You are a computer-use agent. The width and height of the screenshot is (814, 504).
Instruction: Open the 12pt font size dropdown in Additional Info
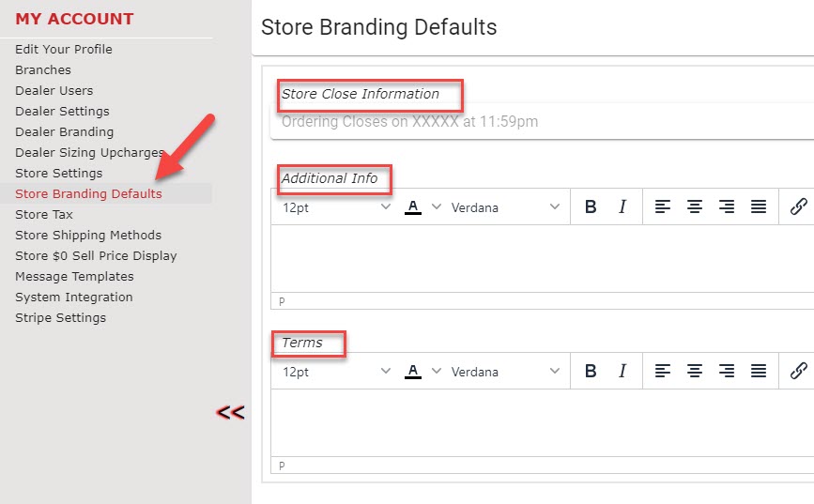[336, 207]
